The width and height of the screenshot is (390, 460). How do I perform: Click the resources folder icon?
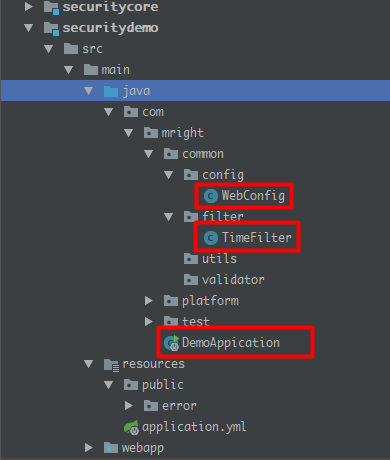pyautogui.click(x=111, y=365)
